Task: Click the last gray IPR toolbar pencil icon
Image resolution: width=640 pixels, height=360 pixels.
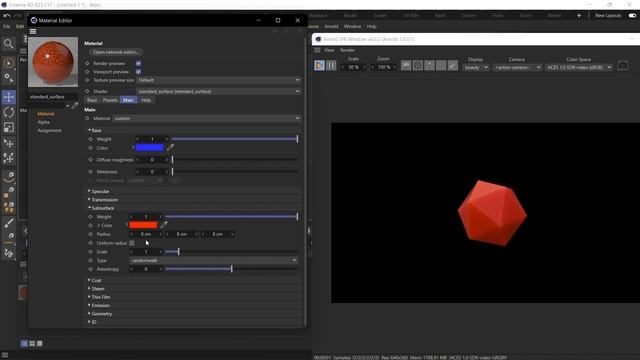Action: click(x=453, y=65)
